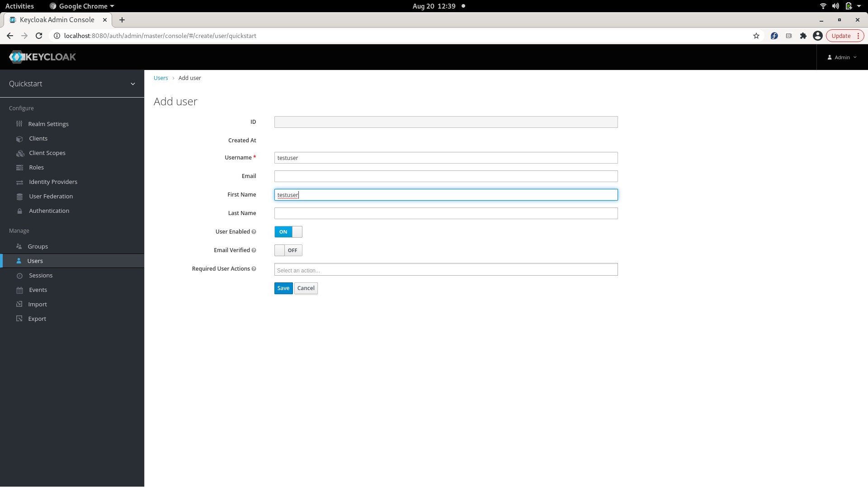The width and height of the screenshot is (868, 488).
Task: Open Realm Settings configuration
Action: point(48,123)
